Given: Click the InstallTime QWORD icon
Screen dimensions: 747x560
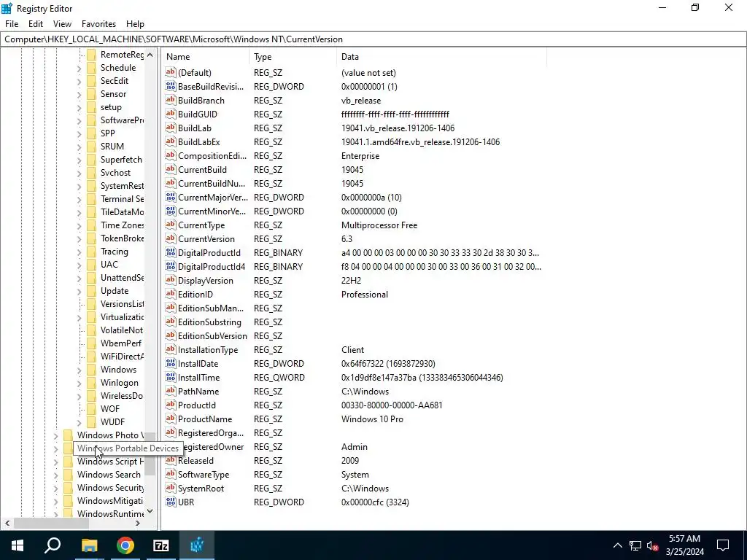Looking at the screenshot, I should (x=171, y=377).
